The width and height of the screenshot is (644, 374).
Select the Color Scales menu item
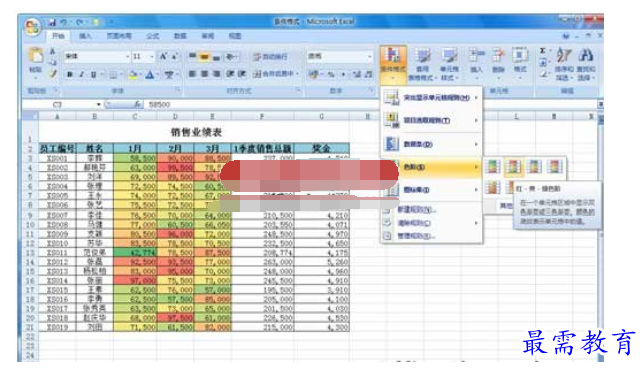pyautogui.click(x=431, y=167)
